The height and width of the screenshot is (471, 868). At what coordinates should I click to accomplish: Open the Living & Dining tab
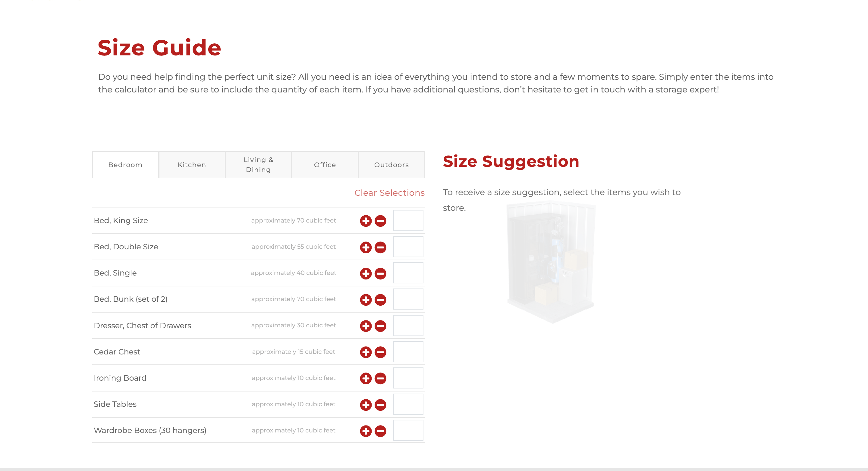tap(258, 165)
